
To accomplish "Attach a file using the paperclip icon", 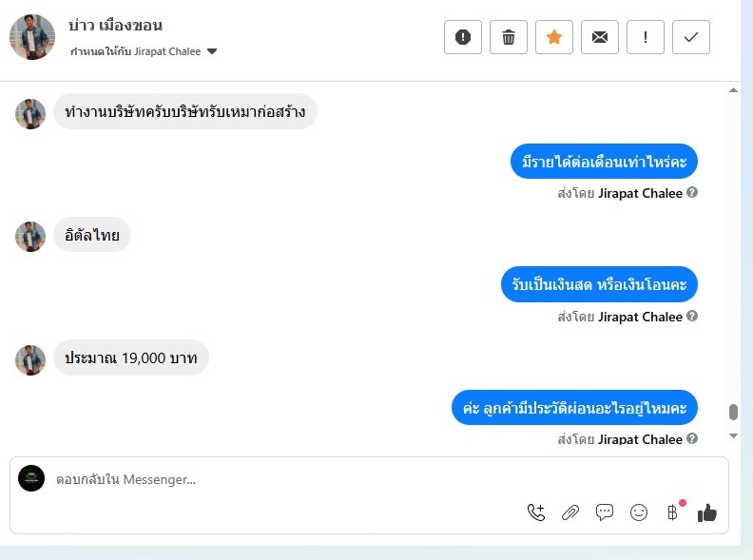I will 570,512.
